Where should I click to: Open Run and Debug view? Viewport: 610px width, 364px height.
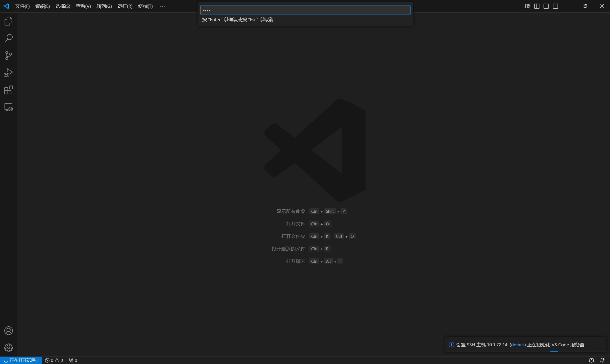9,73
